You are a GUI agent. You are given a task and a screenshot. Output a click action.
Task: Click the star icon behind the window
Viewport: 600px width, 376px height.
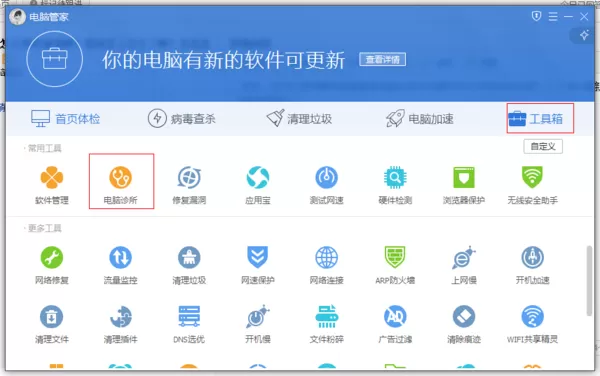coord(584,35)
